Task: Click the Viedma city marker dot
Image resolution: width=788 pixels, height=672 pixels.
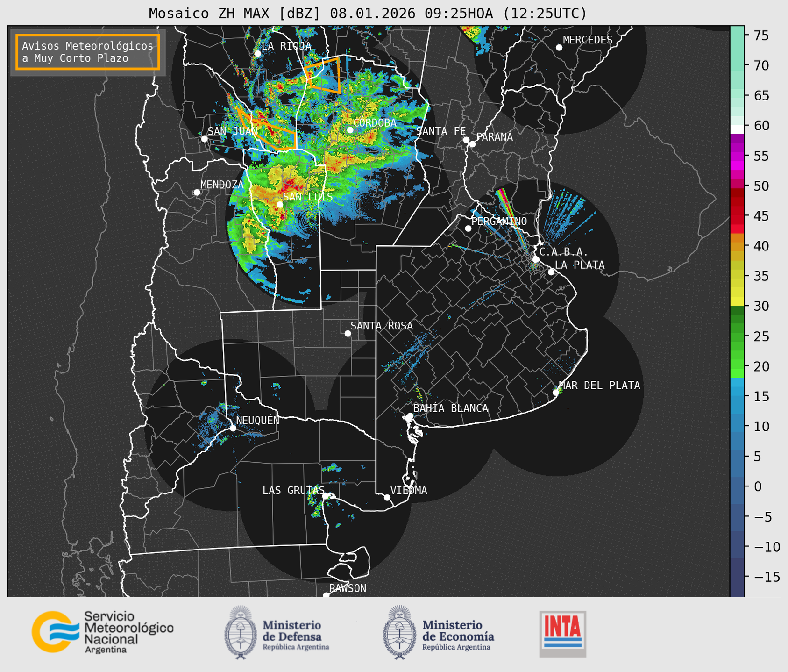Action: (387, 497)
